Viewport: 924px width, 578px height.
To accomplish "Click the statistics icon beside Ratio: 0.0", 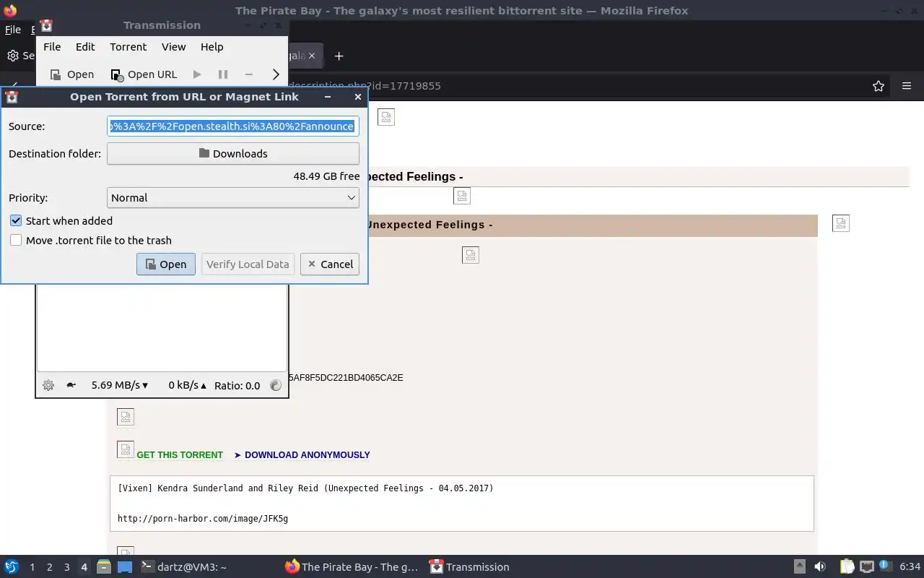I will tap(275, 385).
